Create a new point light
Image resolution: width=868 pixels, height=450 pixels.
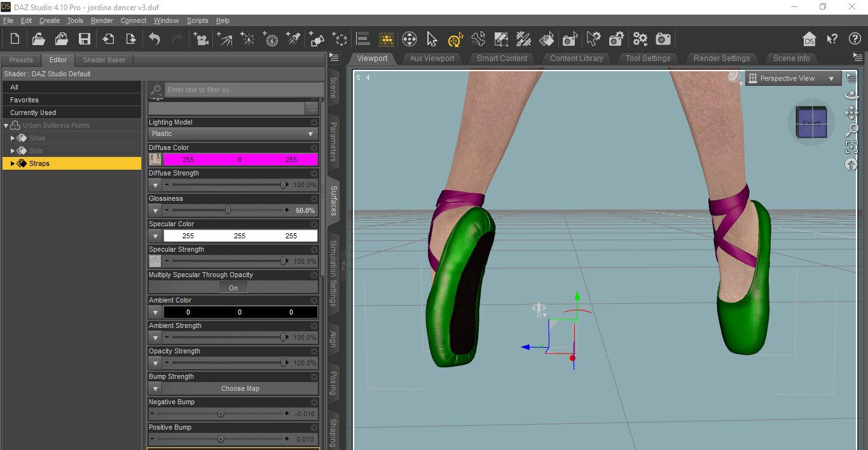[247, 39]
